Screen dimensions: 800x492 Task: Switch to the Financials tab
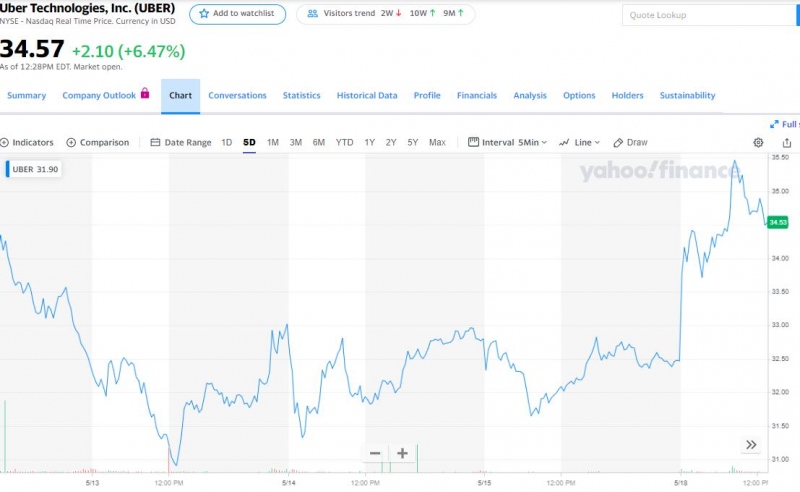[476, 96]
